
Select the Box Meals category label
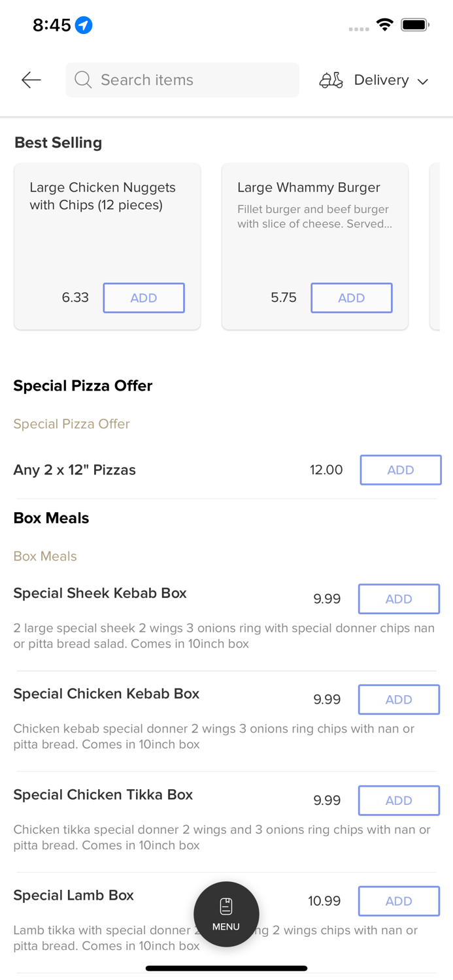coord(45,556)
